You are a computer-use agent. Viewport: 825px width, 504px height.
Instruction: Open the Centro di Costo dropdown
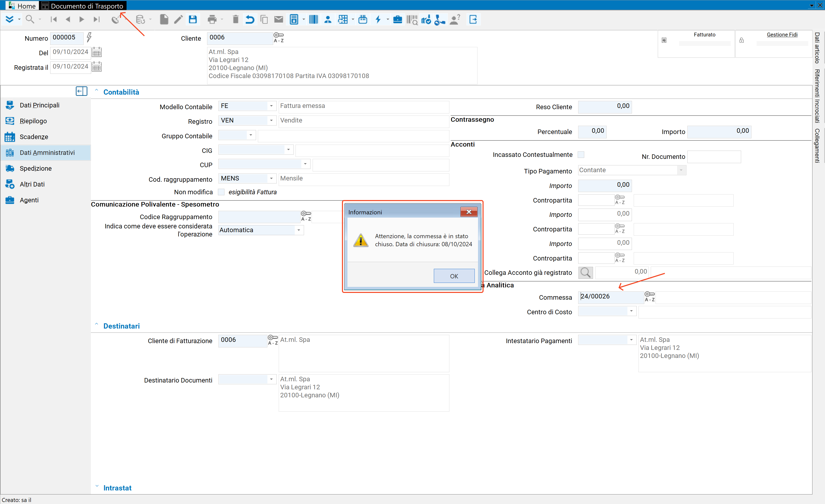[631, 311]
